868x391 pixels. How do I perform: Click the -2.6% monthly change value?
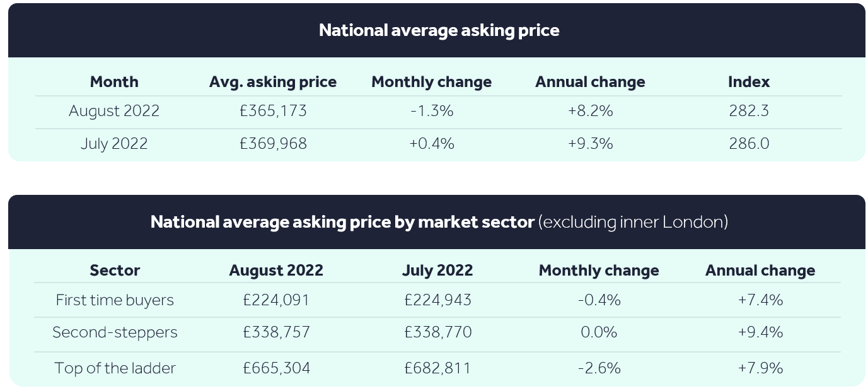pos(599,368)
